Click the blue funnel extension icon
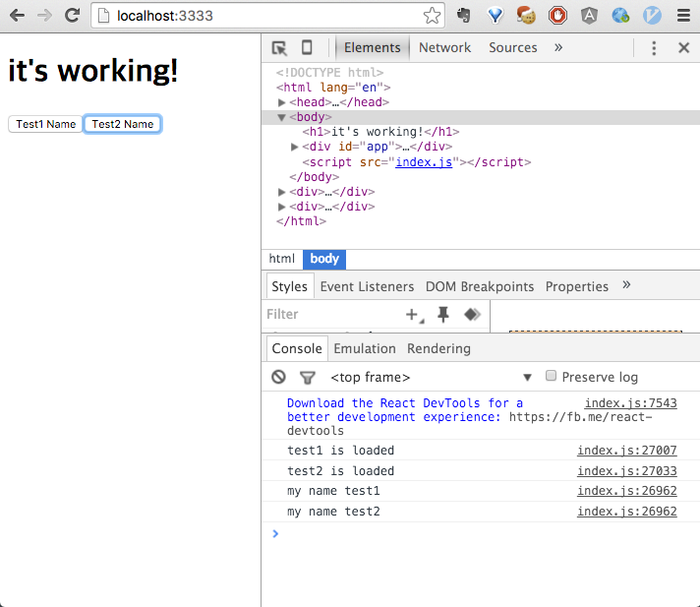The height and width of the screenshot is (607, 700). click(496, 16)
